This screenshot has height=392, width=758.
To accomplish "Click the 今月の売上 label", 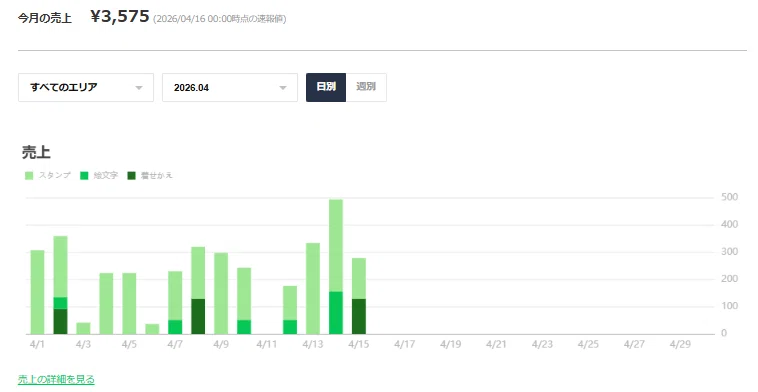I will (45, 18).
